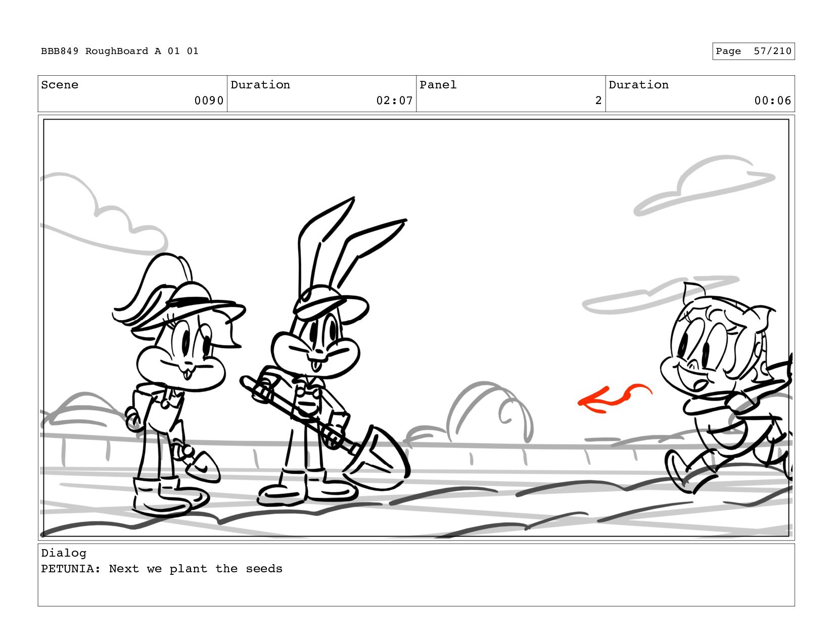The image size is (834, 644).
Task: Click panel duration value '00:06'
Action: pos(772,101)
